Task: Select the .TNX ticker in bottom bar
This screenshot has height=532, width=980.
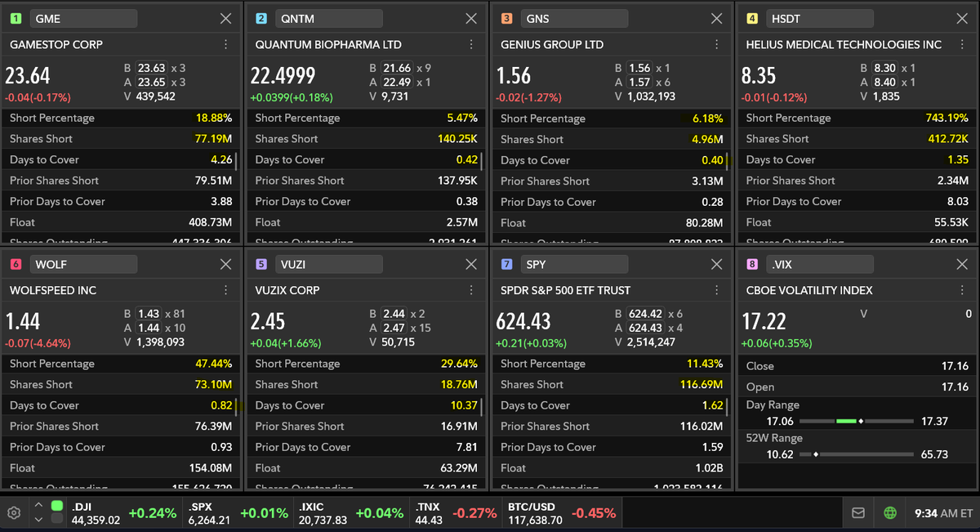Action: pyautogui.click(x=457, y=513)
